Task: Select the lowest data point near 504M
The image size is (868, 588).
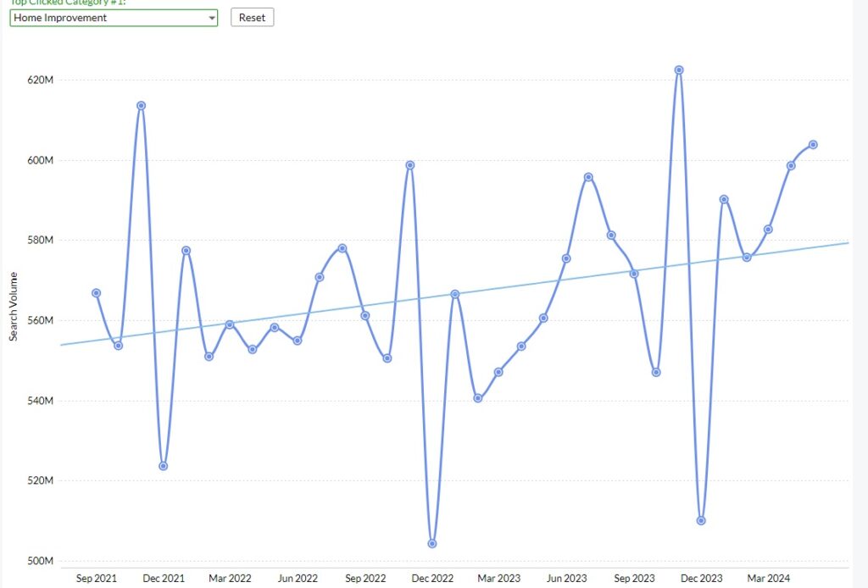Action: coord(432,543)
